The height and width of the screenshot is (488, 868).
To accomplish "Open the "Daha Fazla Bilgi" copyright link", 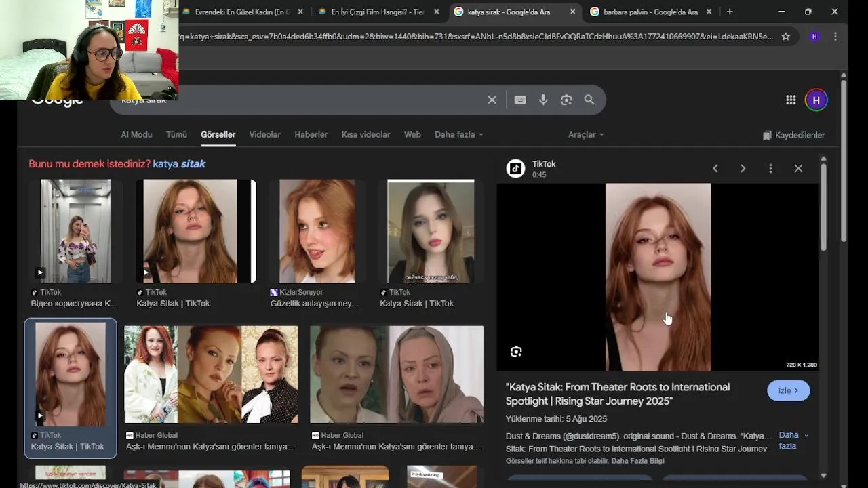I will pos(638,461).
